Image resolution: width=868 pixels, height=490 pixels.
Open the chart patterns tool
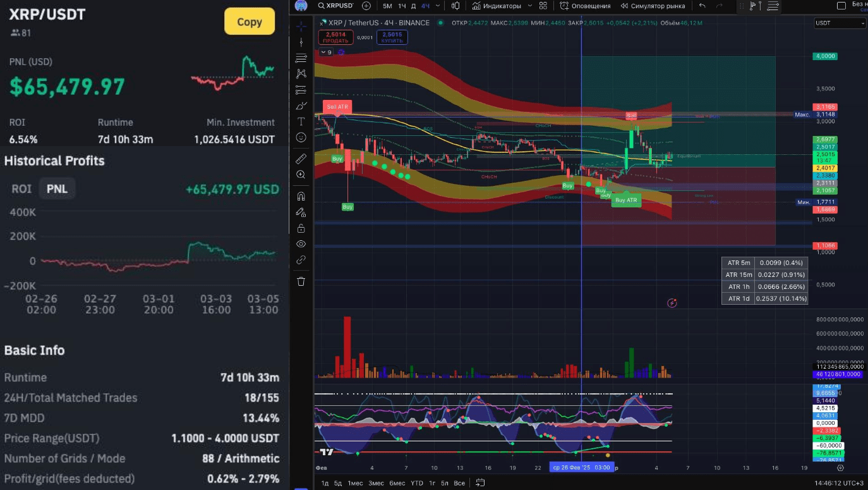click(301, 74)
